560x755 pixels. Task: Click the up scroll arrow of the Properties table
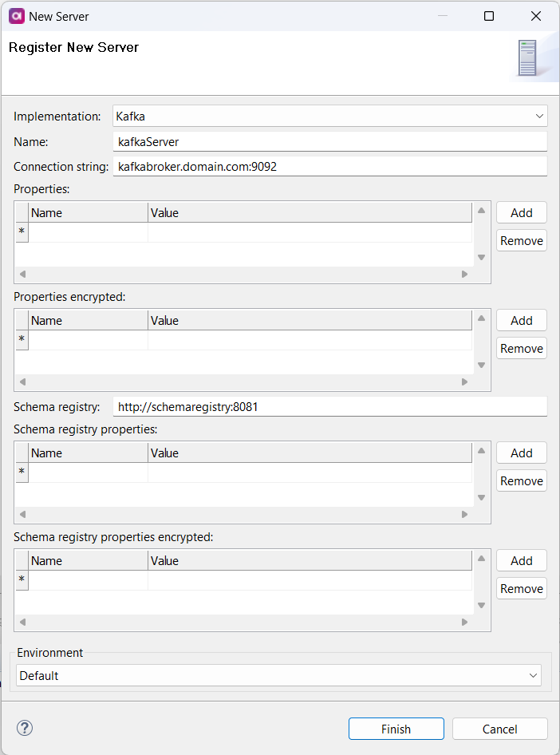click(481, 211)
